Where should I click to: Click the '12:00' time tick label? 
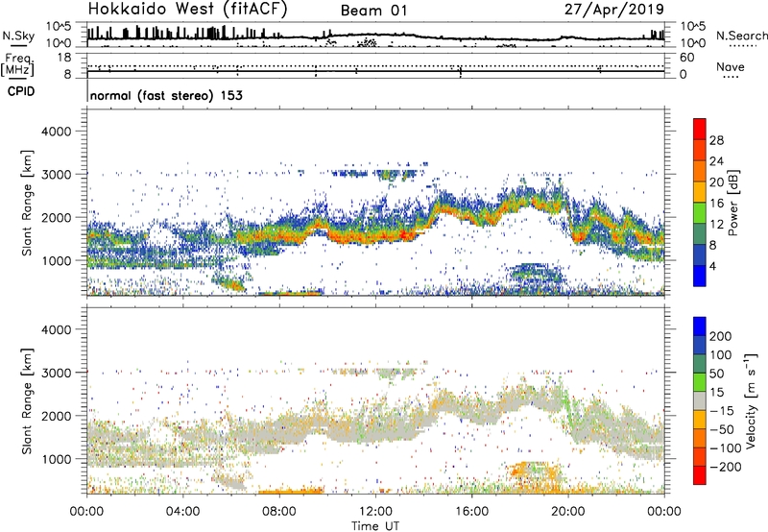point(375,512)
